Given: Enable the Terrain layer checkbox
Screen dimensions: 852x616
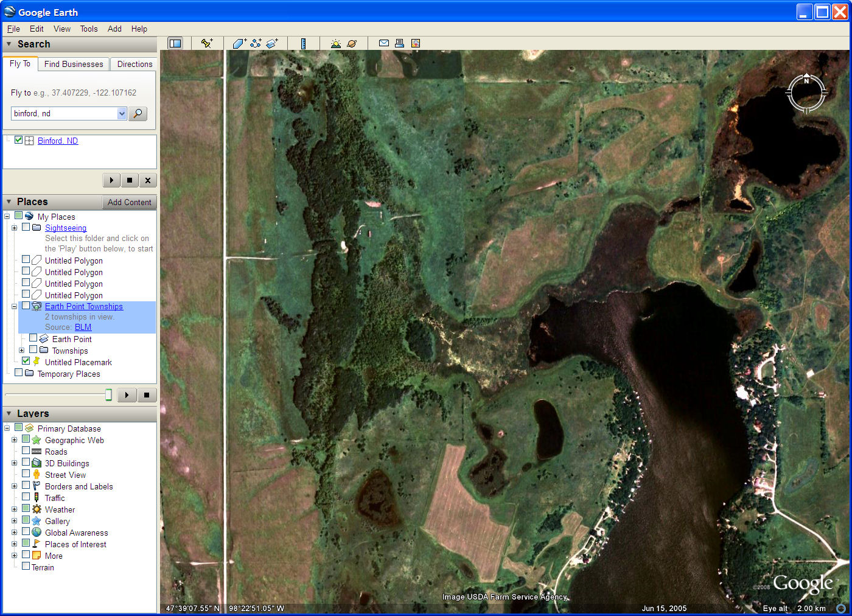Looking at the screenshot, I should pyautogui.click(x=26, y=566).
